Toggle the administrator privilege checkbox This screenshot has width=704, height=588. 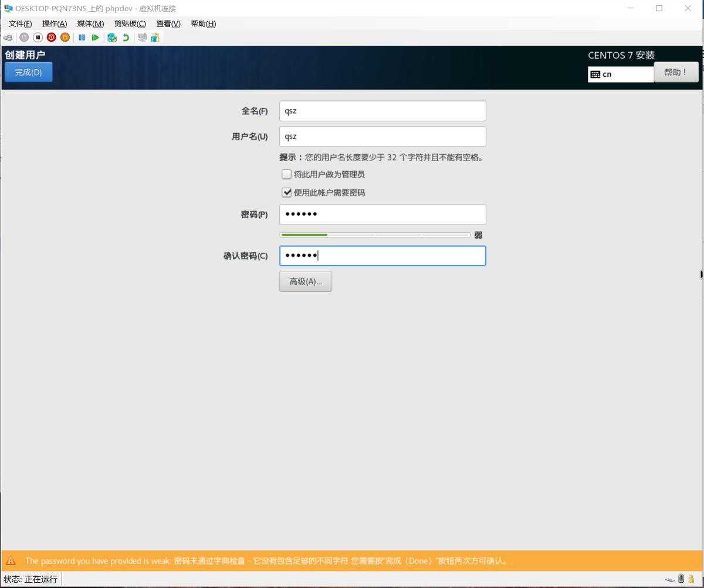(x=286, y=174)
